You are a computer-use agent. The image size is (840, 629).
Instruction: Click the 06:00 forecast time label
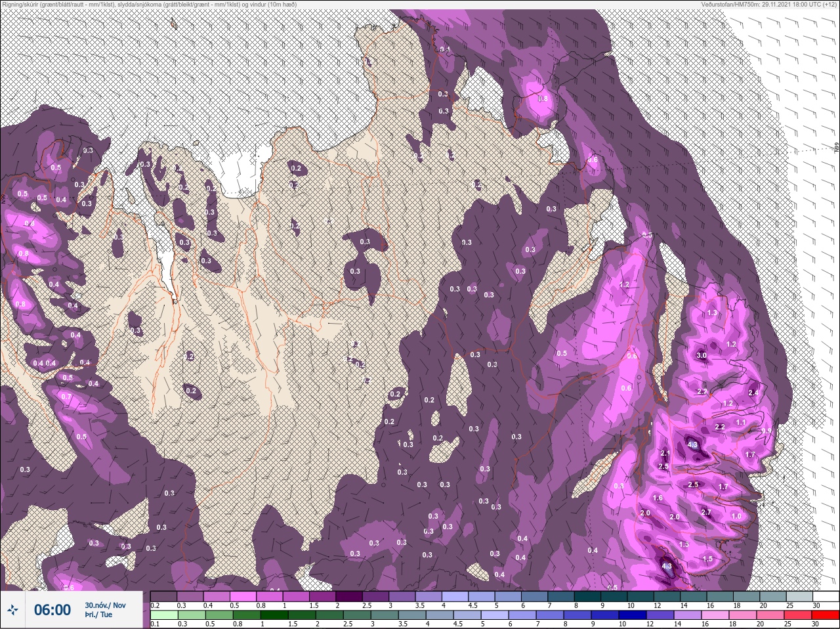click(x=52, y=610)
